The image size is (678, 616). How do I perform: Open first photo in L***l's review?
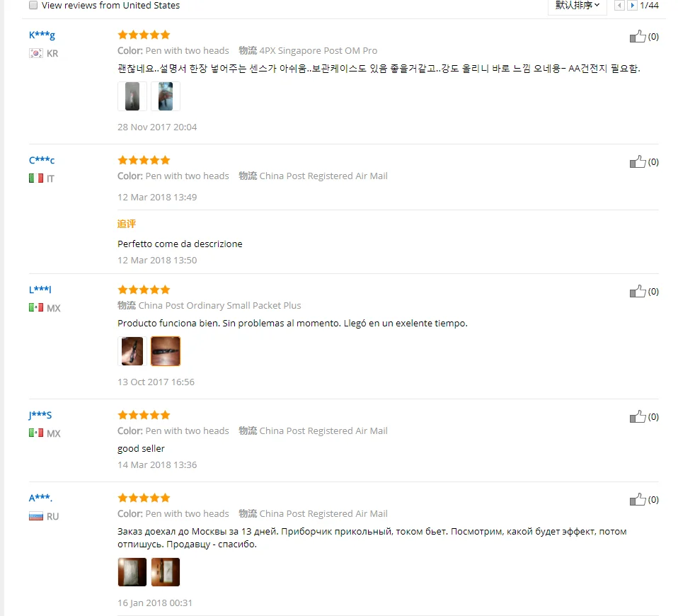click(x=132, y=351)
